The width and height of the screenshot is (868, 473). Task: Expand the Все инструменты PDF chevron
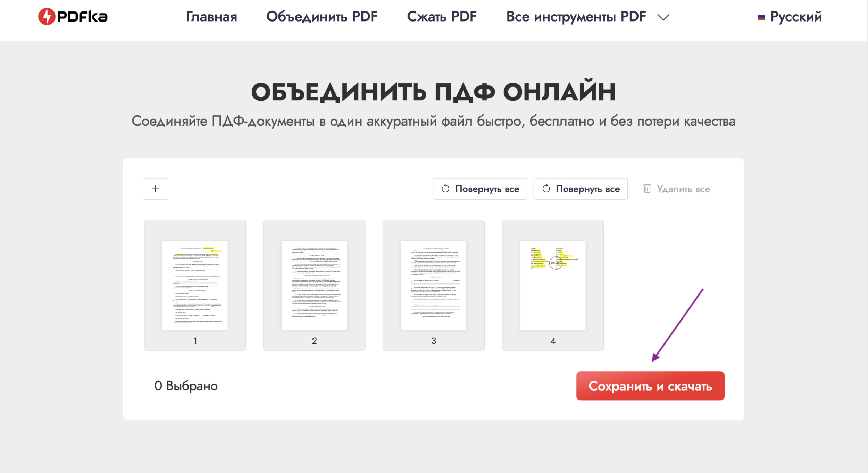click(x=663, y=17)
